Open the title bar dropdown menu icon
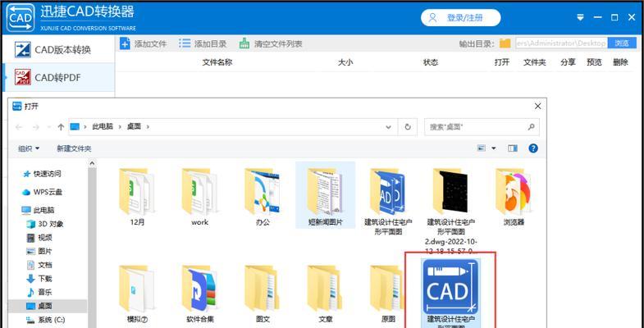Viewport: 644px width, 328px height. tap(580, 18)
